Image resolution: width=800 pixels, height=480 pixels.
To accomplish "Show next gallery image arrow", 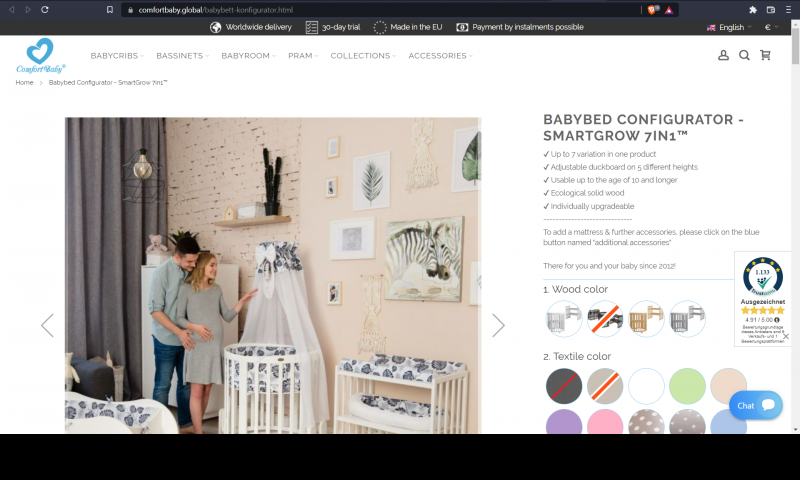I will [498, 325].
